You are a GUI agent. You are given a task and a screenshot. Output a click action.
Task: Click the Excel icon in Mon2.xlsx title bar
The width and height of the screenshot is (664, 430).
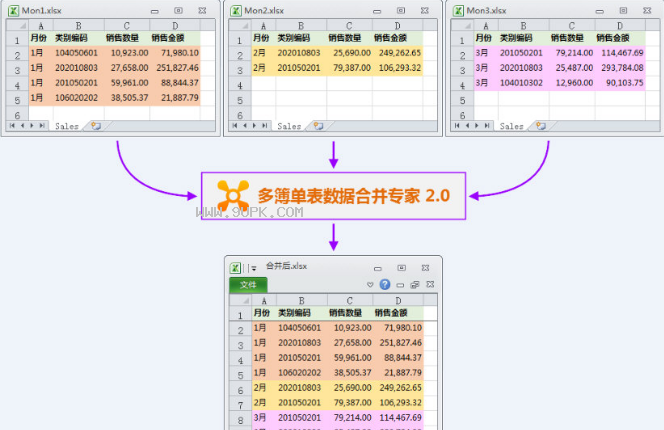236,11
